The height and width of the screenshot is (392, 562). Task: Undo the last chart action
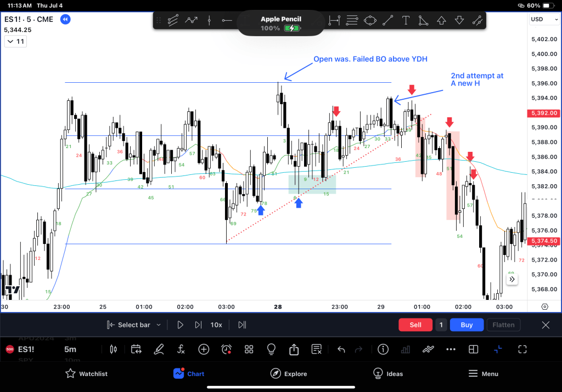pyautogui.click(x=341, y=349)
